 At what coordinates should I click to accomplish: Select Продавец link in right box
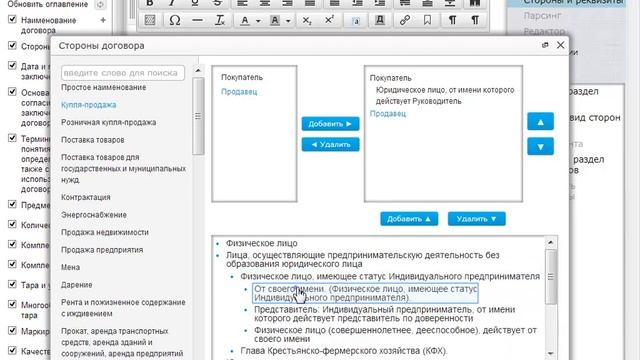[x=388, y=114]
